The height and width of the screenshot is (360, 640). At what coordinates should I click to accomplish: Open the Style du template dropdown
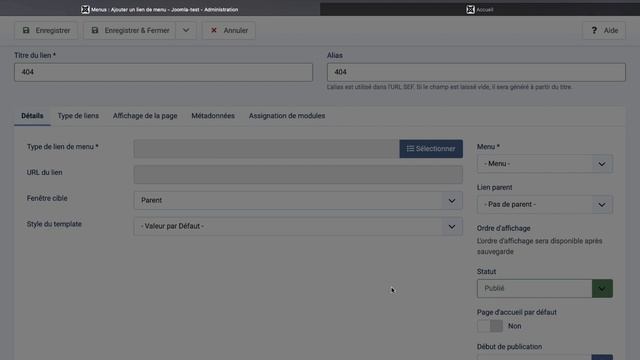(x=298, y=226)
